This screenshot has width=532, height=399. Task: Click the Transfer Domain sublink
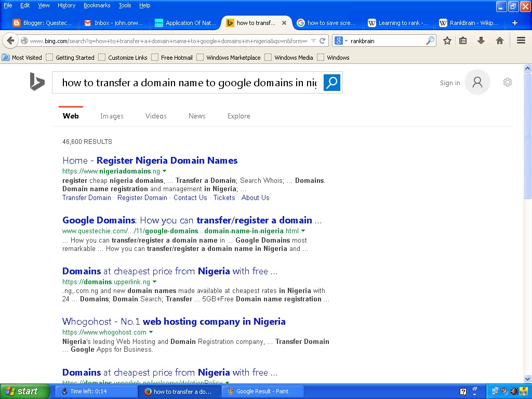[87, 198]
